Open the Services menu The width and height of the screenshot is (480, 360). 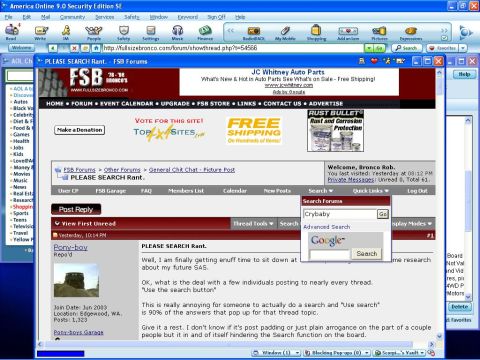[105, 17]
